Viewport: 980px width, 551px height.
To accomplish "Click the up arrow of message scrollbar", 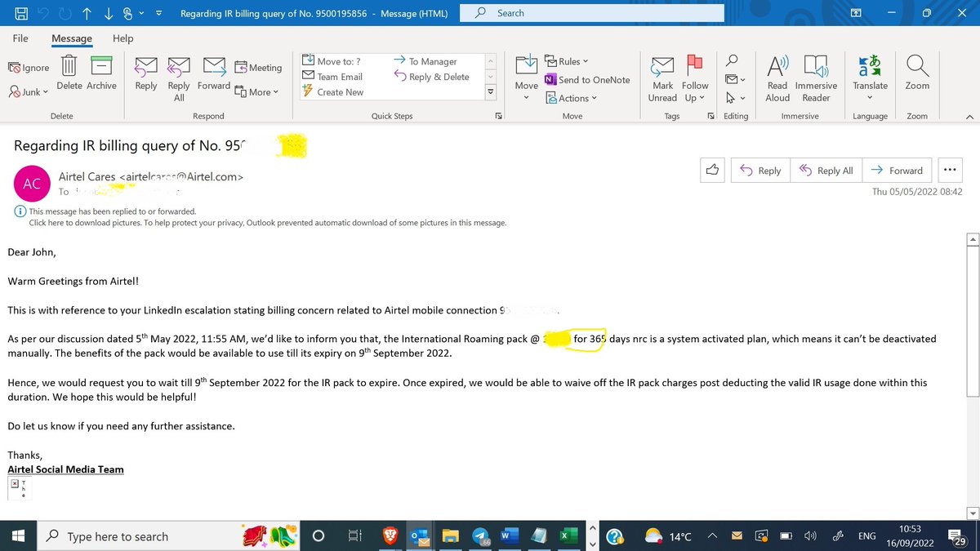I will pyautogui.click(x=972, y=240).
